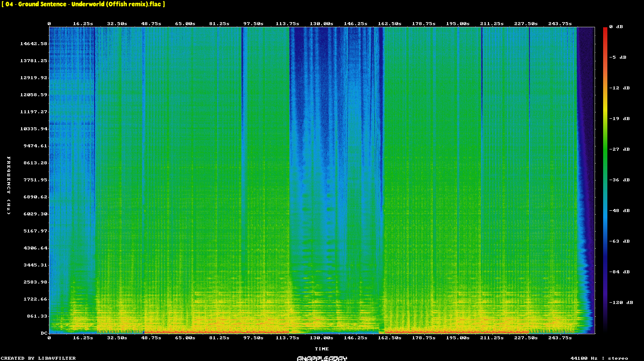This screenshot has height=361, width=644.
Task: Click 146.25s on the lower time axis
Action: pyautogui.click(x=356, y=338)
